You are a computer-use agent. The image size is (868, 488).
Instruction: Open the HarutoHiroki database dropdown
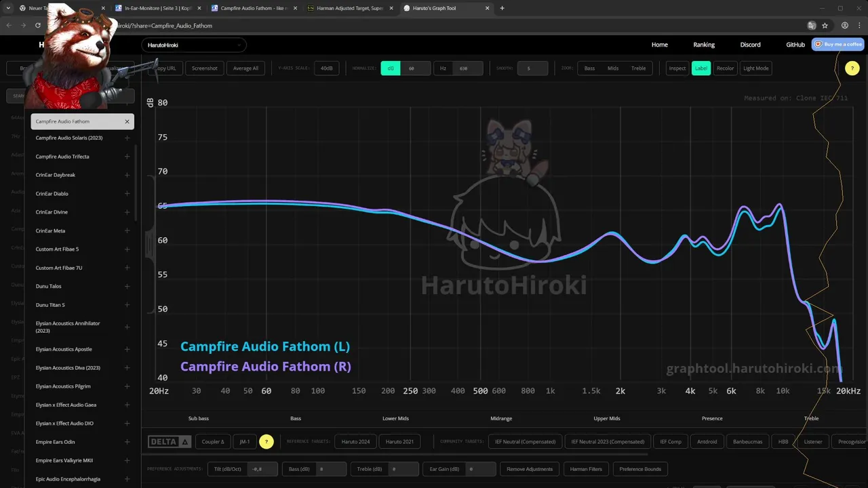click(x=194, y=45)
